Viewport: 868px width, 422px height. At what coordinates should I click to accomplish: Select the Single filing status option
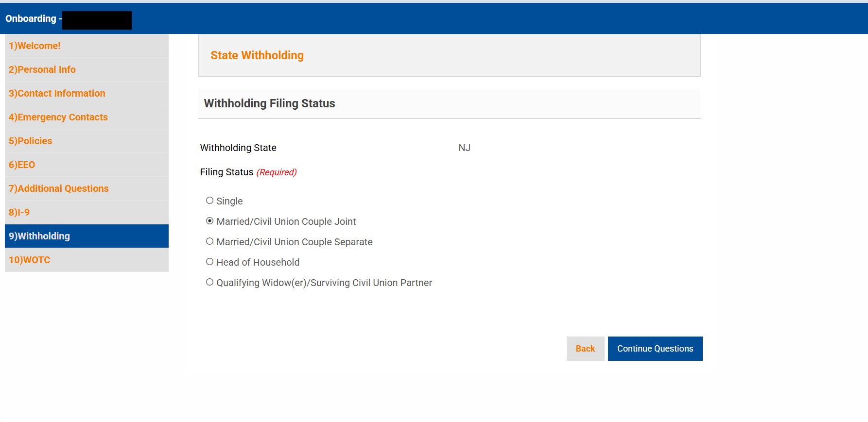(209, 201)
